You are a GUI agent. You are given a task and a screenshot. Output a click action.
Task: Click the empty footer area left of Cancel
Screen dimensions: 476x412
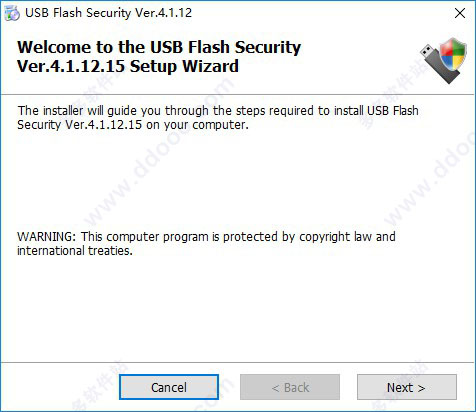click(60, 387)
